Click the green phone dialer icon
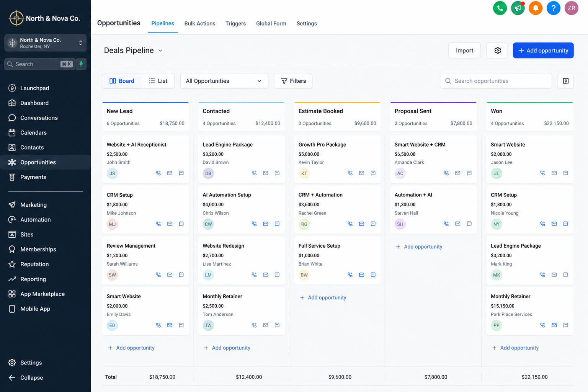The height and width of the screenshot is (392, 588). tap(500, 8)
